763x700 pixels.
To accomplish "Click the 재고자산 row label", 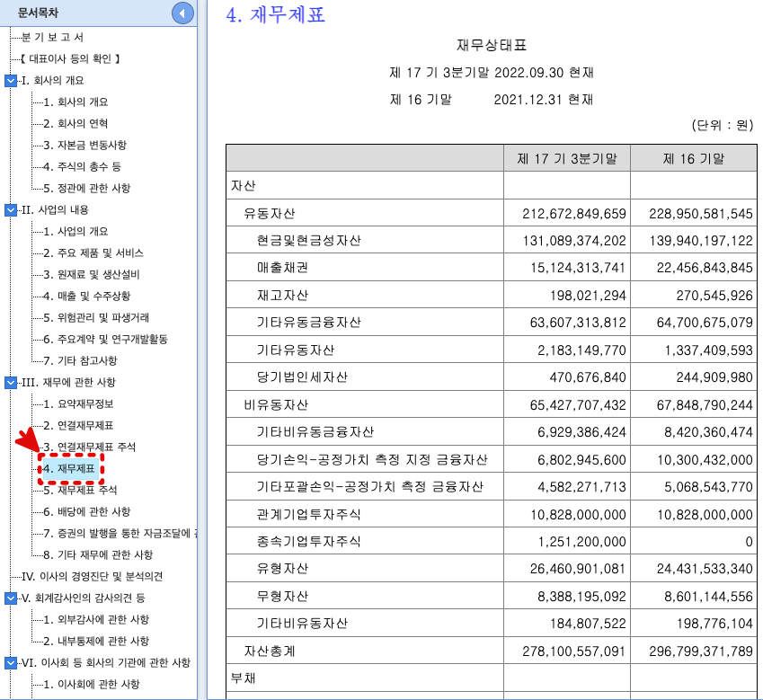I will coord(282,296).
